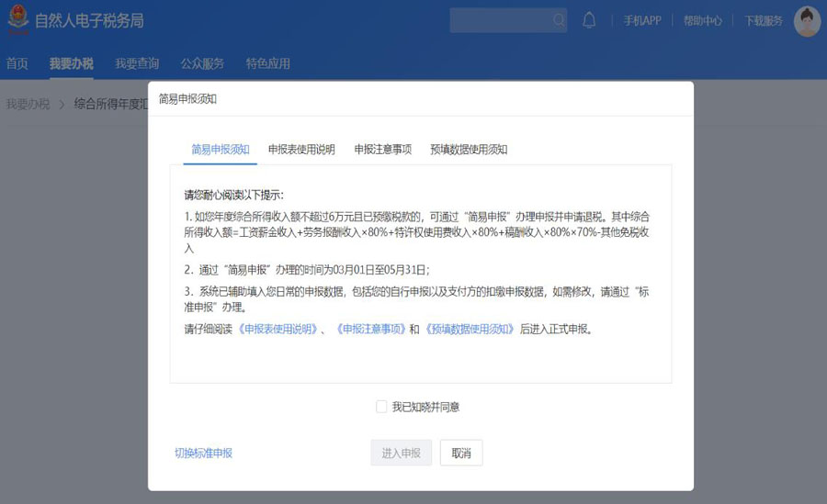Select the 预填数据使用须知 tab
This screenshot has height=504, width=827.
[469, 150]
